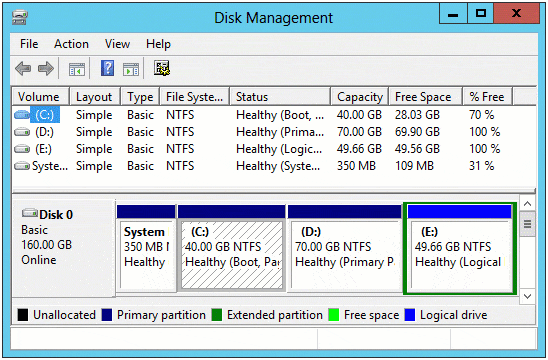Click the bright green Free space swatch
548x360 pixels.
[x=334, y=315]
